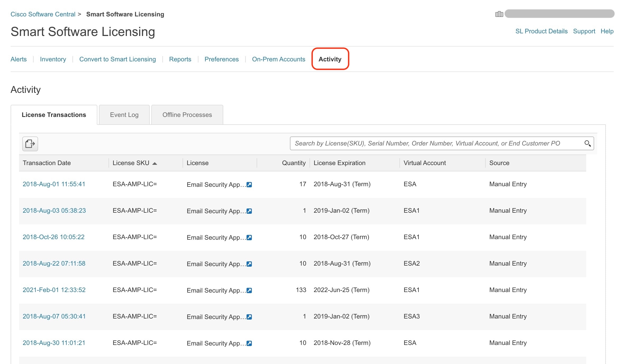The image size is (619, 364).
Task: Open license detail icon for 2018-Oct-26 row
Action: (249, 238)
